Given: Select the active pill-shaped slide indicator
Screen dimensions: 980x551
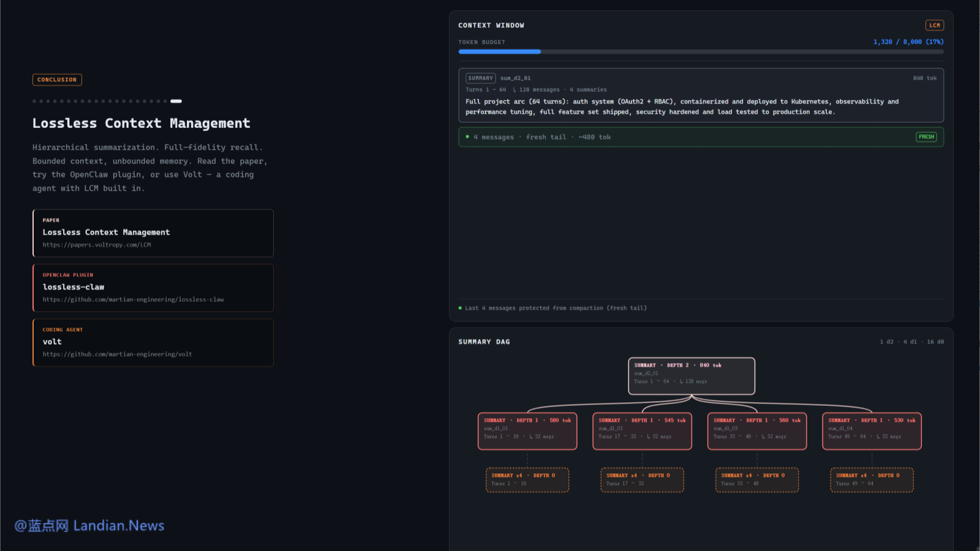Looking at the screenshot, I should click(x=176, y=101).
